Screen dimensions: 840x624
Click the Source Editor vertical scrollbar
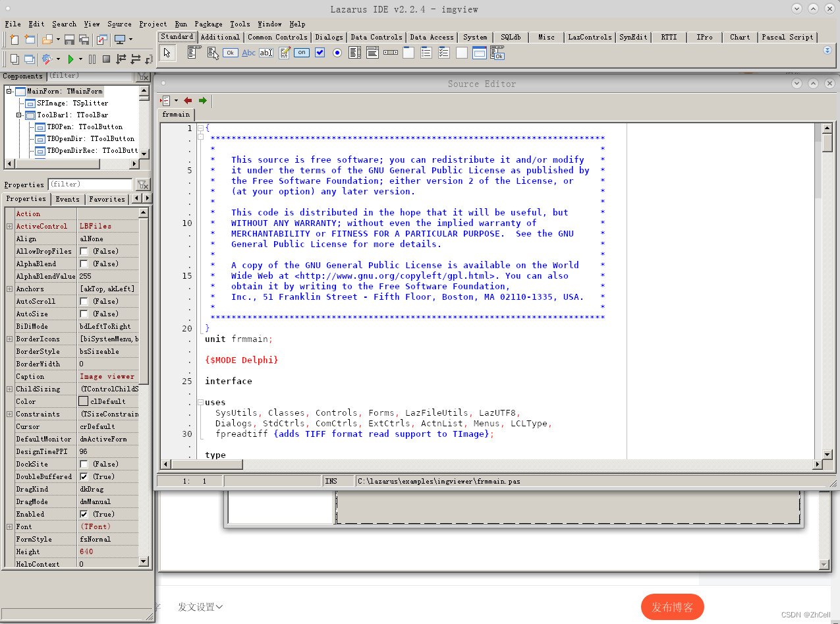point(827,291)
